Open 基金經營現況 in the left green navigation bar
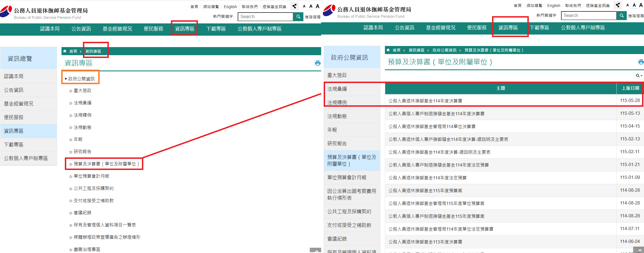644x253 pixels. tap(117, 29)
